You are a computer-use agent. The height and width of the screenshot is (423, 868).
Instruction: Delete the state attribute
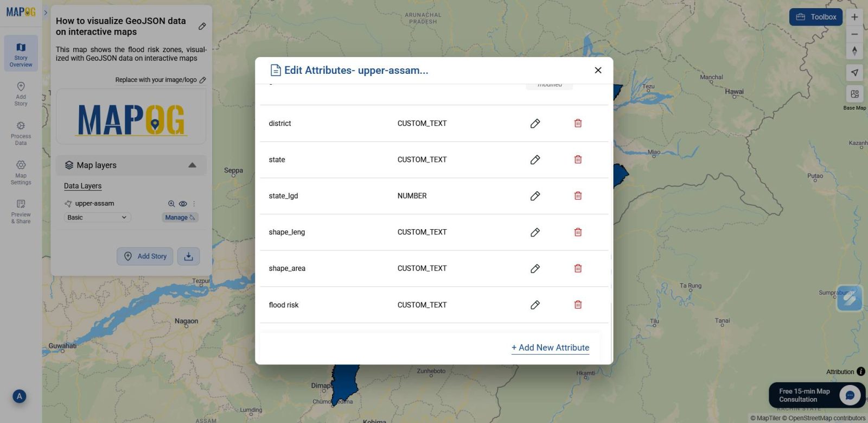pyautogui.click(x=578, y=160)
